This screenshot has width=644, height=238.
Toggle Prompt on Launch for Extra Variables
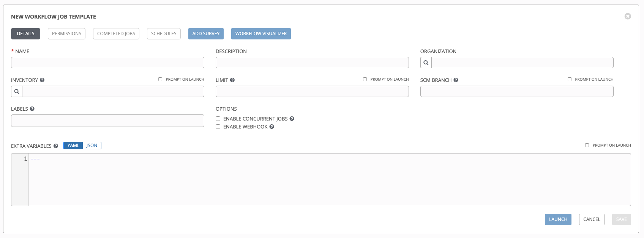(x=587, y=145)
